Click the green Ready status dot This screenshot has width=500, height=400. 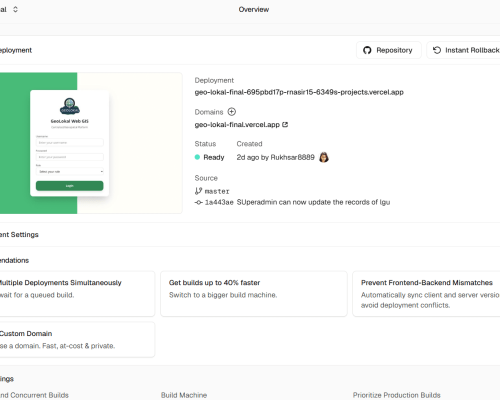197,157
